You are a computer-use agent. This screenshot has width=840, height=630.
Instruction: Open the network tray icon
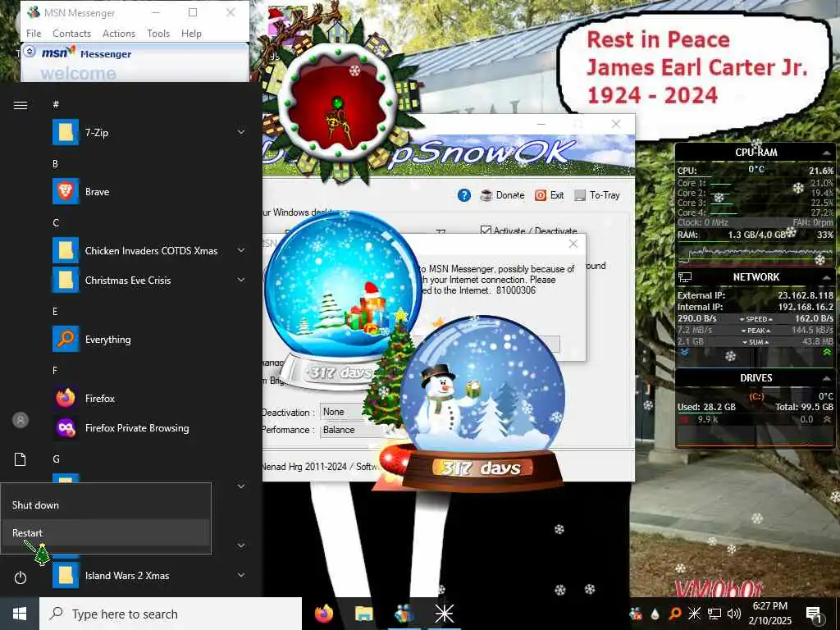pyautogui.click(x=714, y=614)
